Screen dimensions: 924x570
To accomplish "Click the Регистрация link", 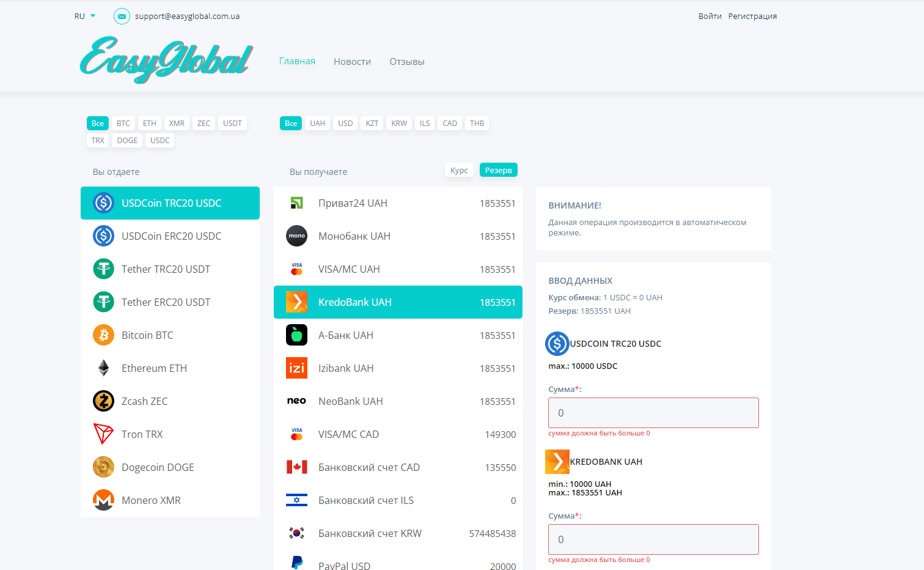I will pos(752,16).
